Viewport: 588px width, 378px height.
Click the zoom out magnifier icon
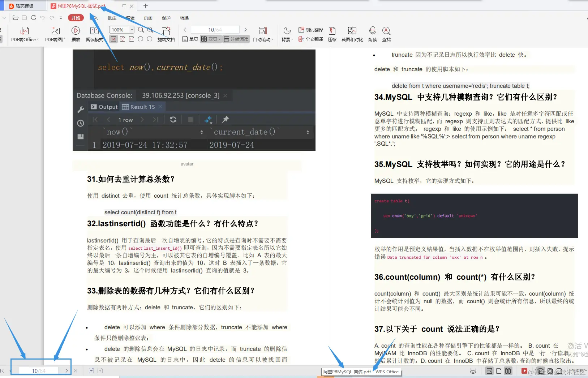click(x=141, y=30)
